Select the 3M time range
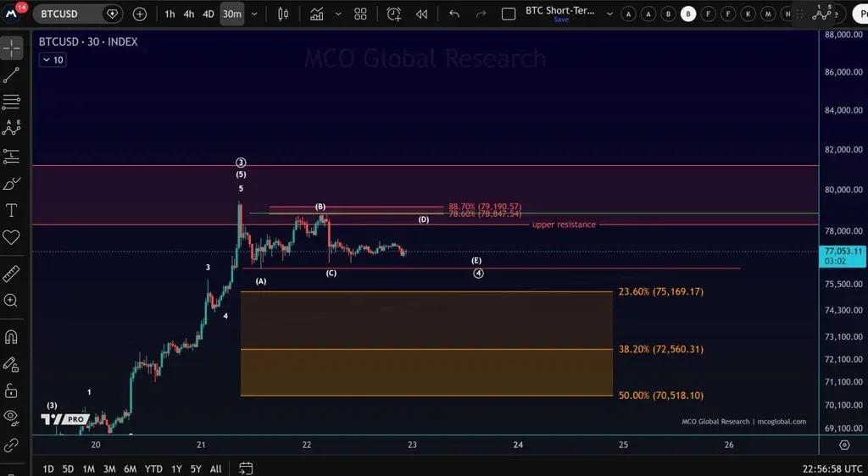The width and height of the screenshot is (868, 476). [109, 469]
